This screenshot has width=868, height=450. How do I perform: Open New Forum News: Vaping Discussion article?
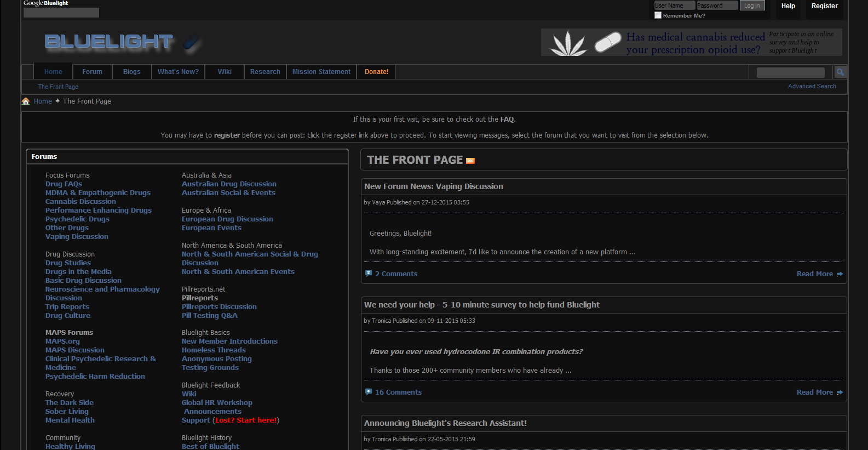click(434, 186)
